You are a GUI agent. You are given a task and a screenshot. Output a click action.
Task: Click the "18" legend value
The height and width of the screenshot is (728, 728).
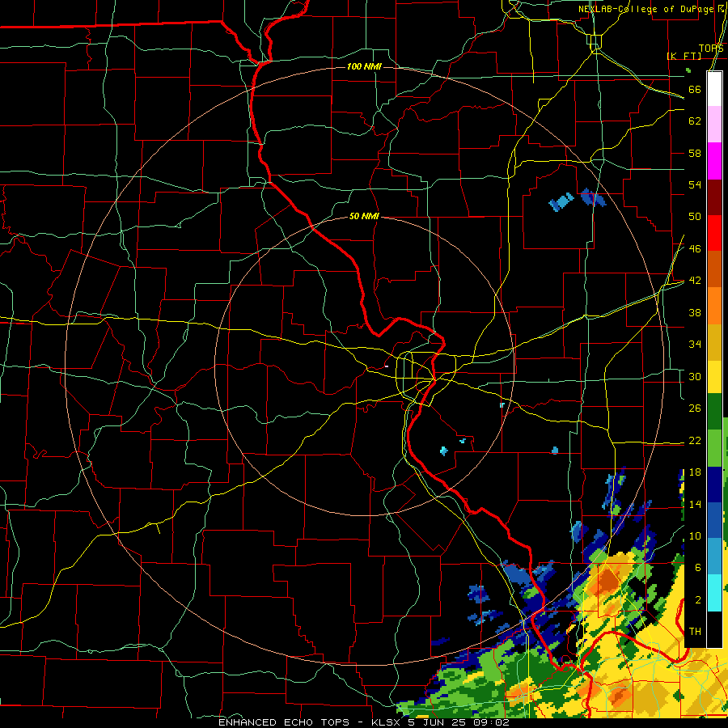695,472
